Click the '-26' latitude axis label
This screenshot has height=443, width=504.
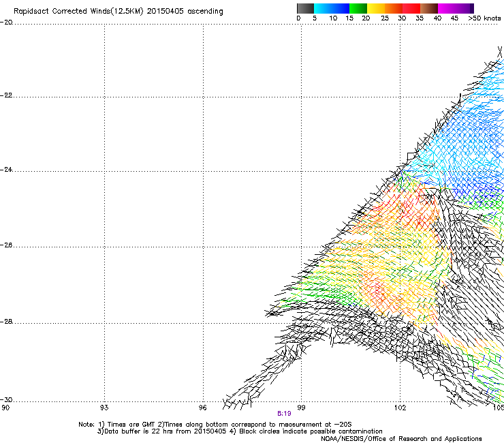[x=6, y=245]
